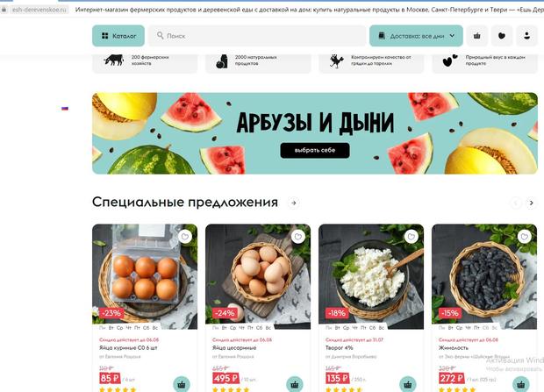Show previous special offers with left arrow
The width and height of the screenshot is (544, 392).
[516, 203]
